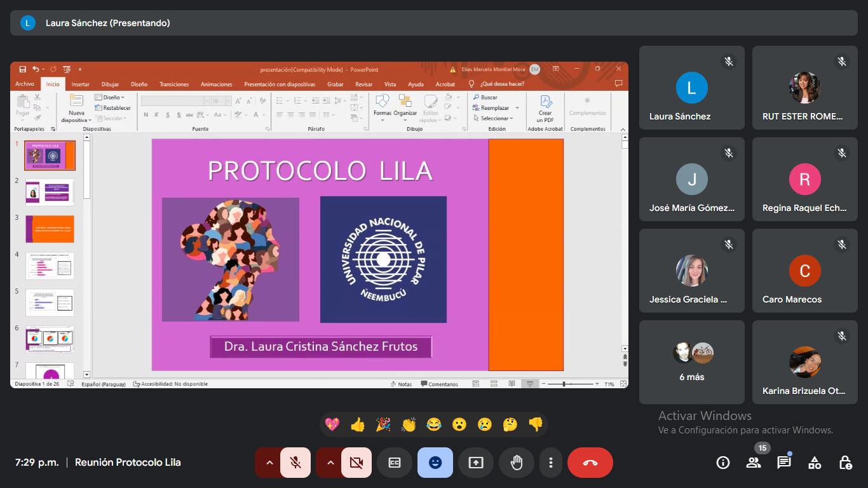Open Meet's three-dot more options menu
The height and width of the screenshot is (488, 868).
(551, 463)
